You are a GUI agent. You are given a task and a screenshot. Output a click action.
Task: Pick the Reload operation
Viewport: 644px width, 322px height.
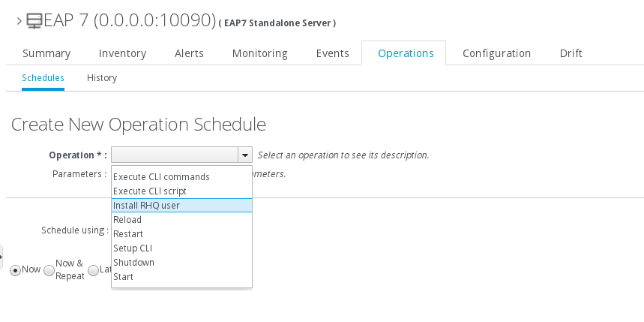coord(127,220)
